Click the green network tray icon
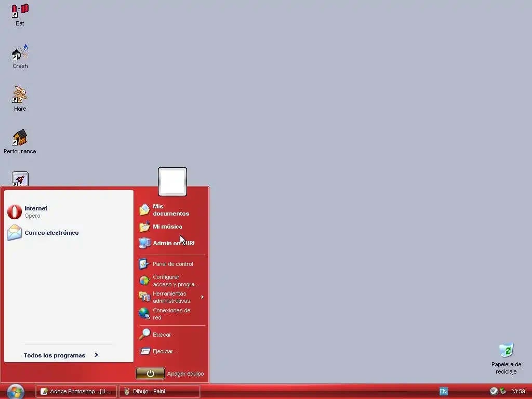The image size is (532, 399). (x=503, y=391)
